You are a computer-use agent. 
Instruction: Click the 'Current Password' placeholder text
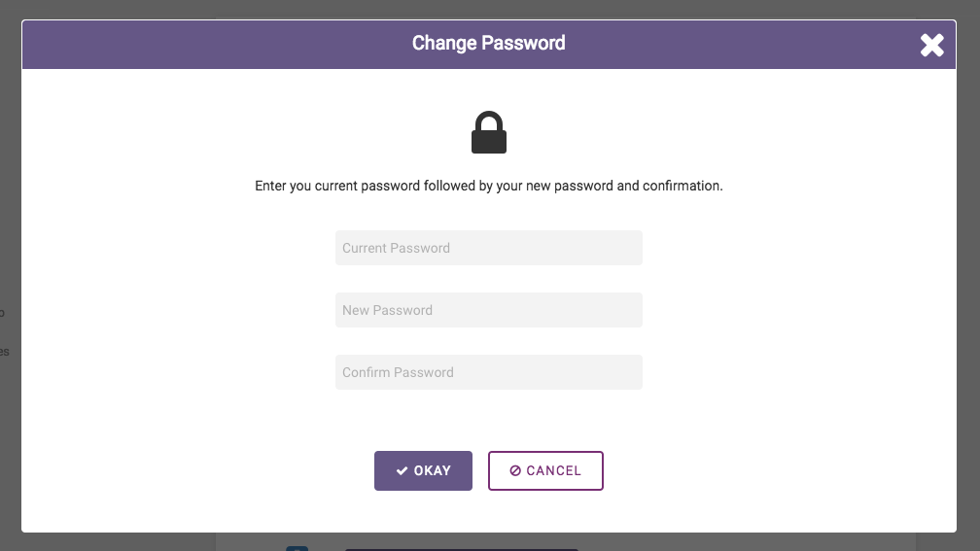(x=397, y=248)
